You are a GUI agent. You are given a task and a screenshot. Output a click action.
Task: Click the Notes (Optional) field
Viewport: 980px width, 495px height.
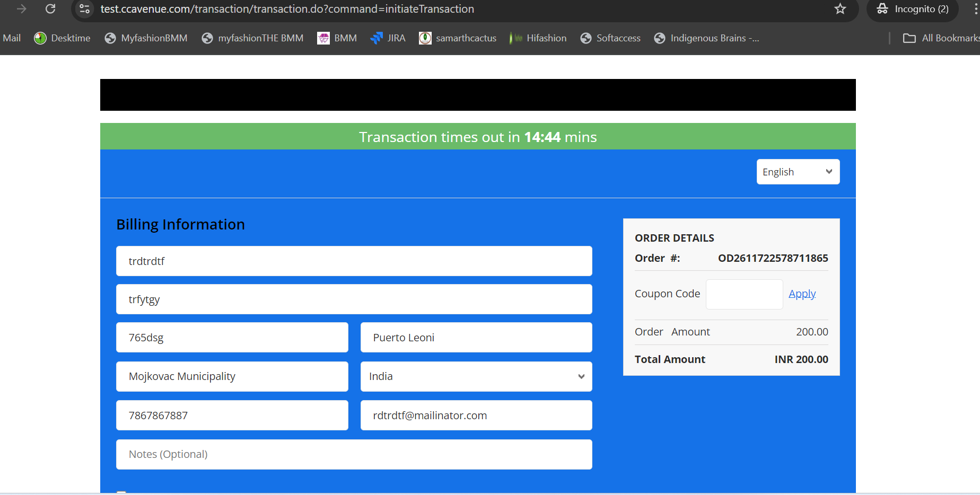pyautogui.click(x=354, y=454)
